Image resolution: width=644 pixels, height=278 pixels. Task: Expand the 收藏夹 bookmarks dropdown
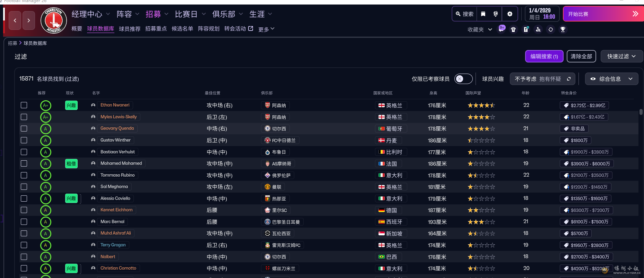coord(480,30)
